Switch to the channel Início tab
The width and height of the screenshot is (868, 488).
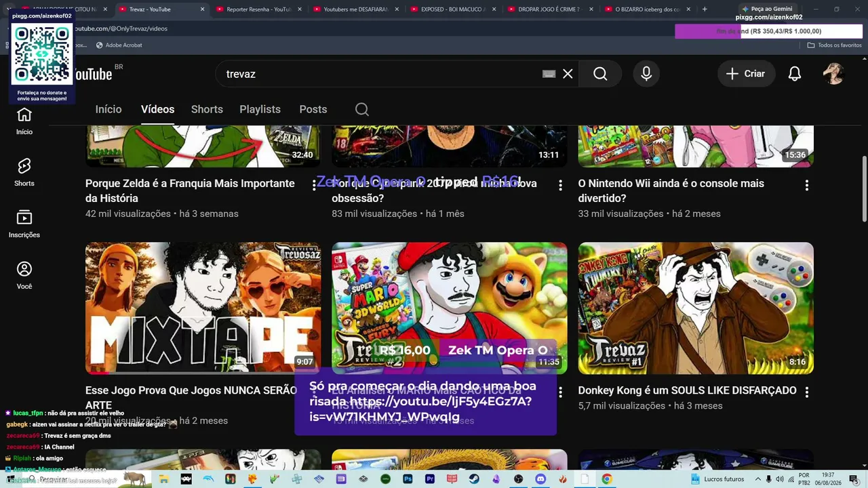108,109
